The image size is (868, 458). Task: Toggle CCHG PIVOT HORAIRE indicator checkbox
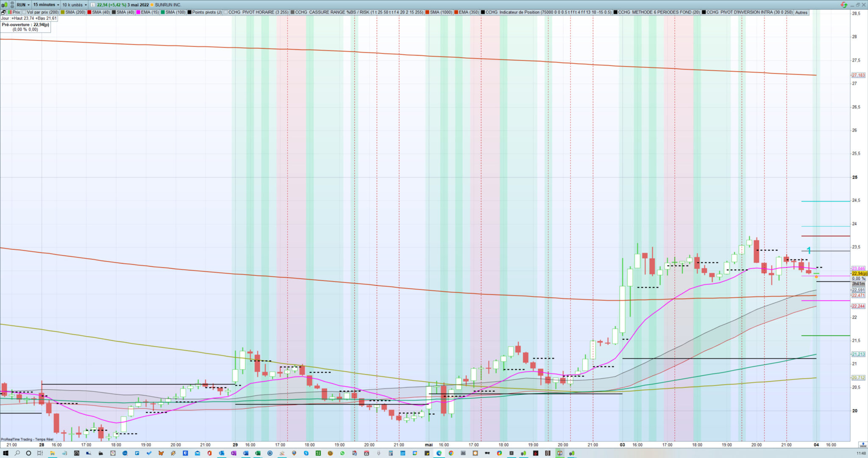225,12
